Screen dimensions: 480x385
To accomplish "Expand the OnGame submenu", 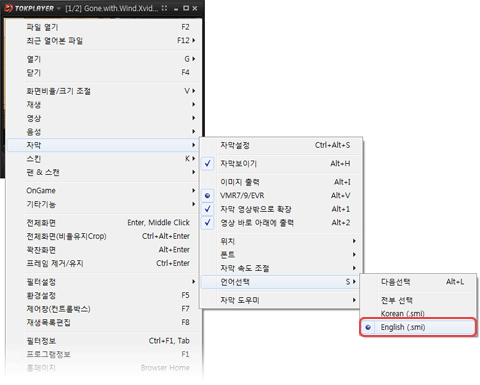I will click(104, 190).
